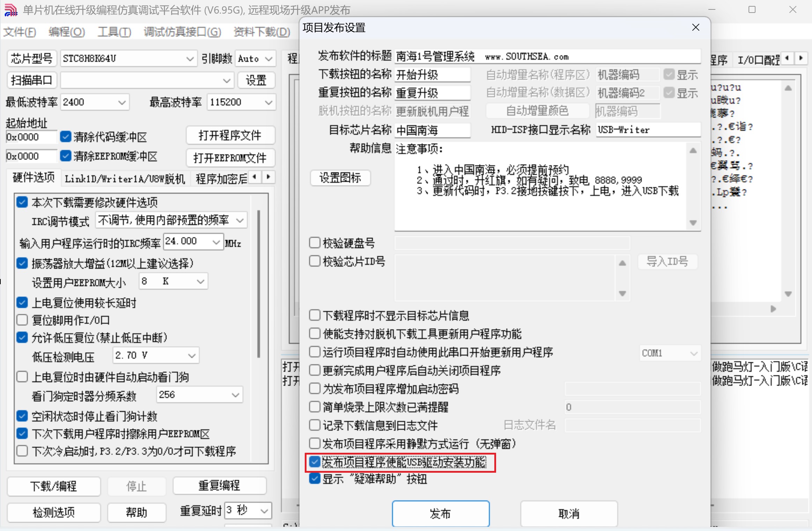This screenshot has width=812, height=531.
Task: Uncheck 上电复位使用较长延时
Action: pos(22,302)
